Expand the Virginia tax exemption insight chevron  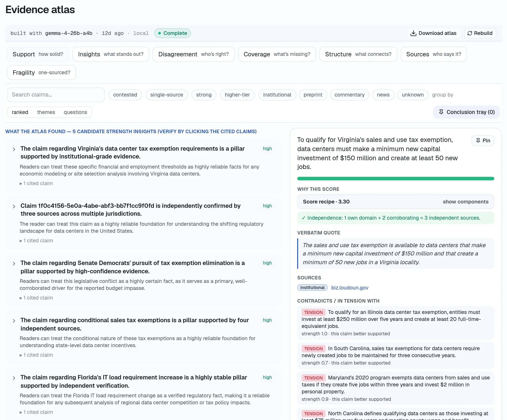tap(14, 149)
